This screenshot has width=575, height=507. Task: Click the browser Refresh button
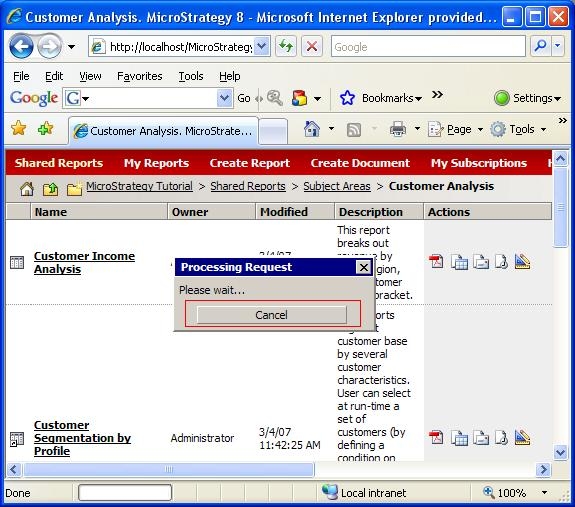286,47
